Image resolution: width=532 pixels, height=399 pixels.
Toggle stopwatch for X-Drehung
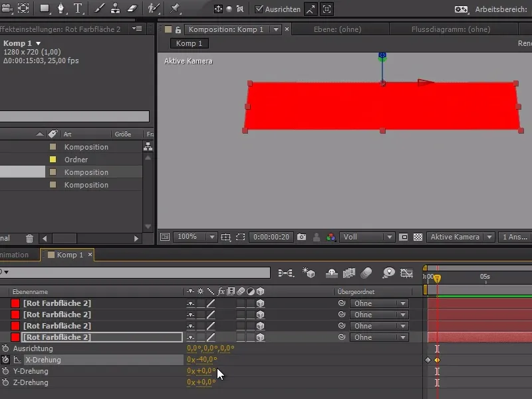5,360
